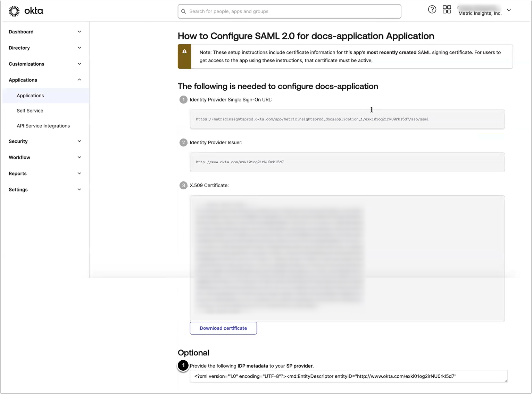Expand the Directory sidebar section
This screenshot has height=394, width=532.
80,48
